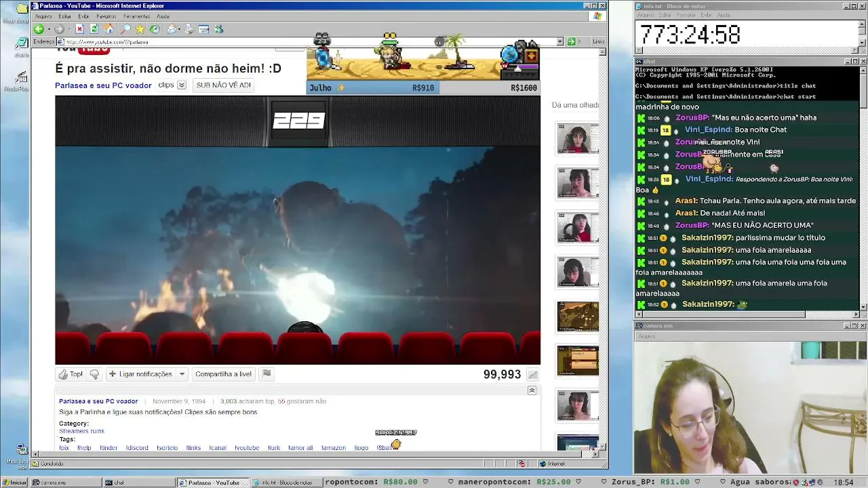Click the browser page horizontal scrollbar
Screen dimensions: 868x488
coord(315,455)
